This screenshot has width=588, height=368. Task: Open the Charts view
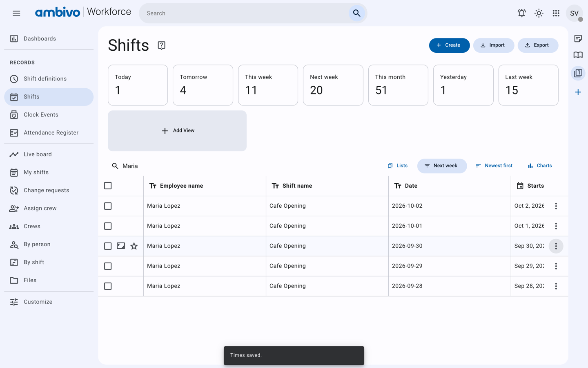tap(539, 166)
